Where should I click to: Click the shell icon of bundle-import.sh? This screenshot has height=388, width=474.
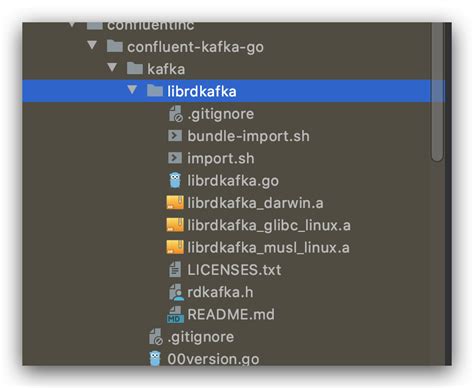click(x=175, y=136)
